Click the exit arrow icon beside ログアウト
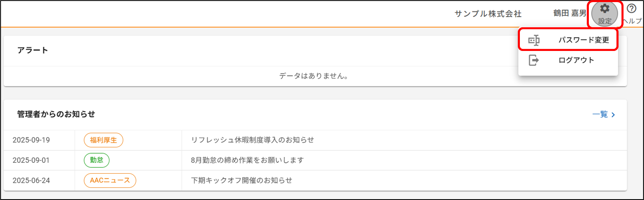644x200 pixels. coord(534,60)
